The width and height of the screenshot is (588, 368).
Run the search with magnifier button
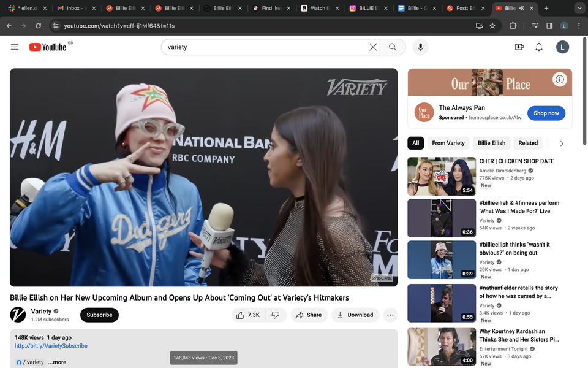(393, 47)
